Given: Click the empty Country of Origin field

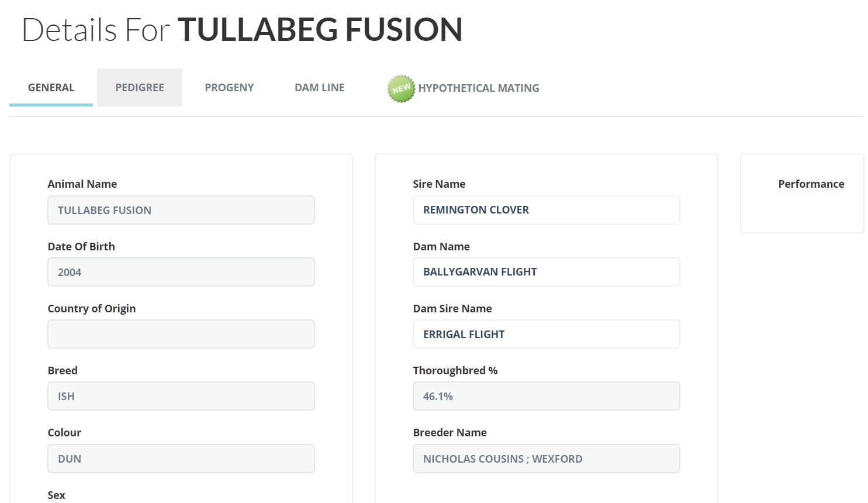Looking at the screenshot, I should coord(181,335).
